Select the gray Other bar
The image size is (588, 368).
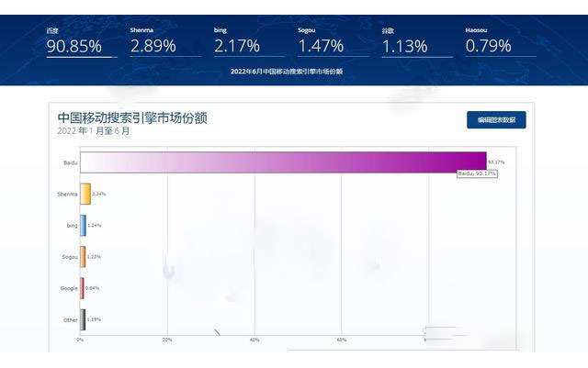(84, 319)
